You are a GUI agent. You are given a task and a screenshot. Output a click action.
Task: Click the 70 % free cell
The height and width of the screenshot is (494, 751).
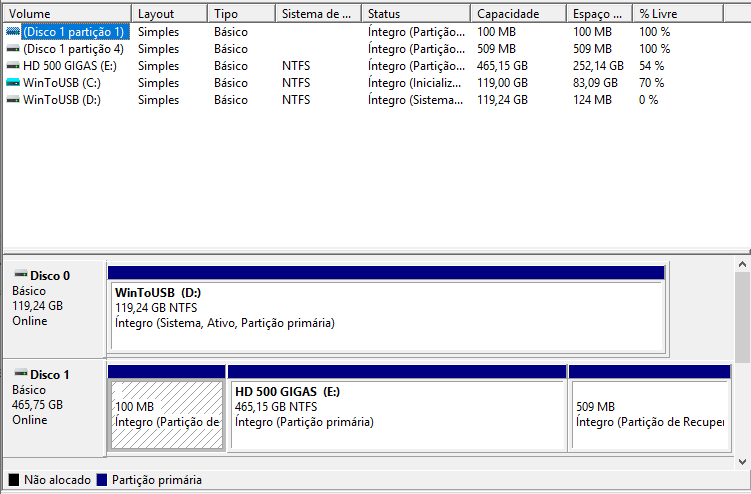(651, 83)
